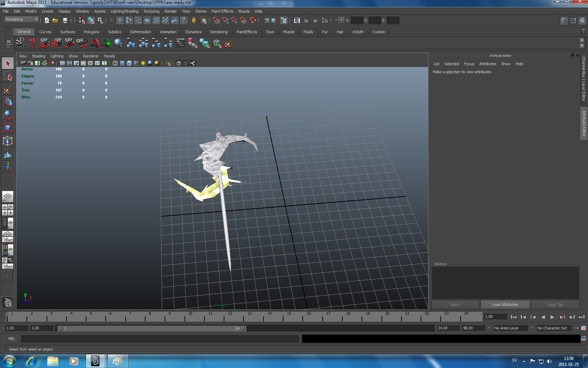
Task: Click the Load Attributes button
Action: tap(505, 305)
